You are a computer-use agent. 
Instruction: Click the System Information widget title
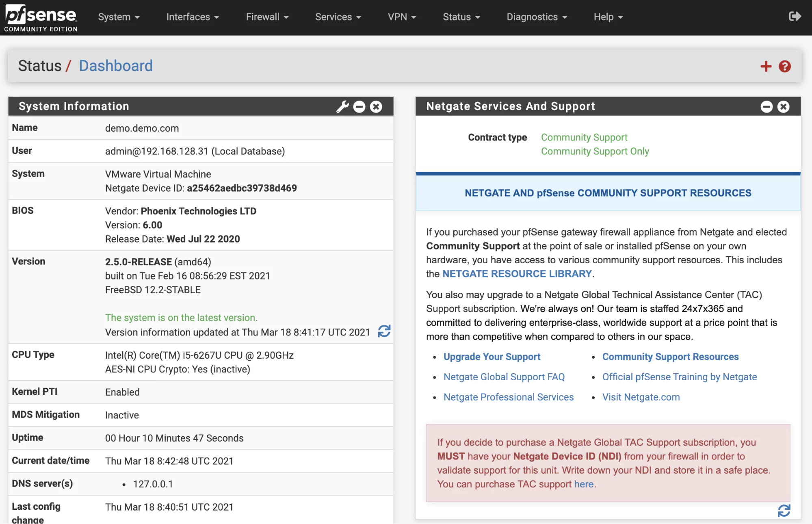74,106
